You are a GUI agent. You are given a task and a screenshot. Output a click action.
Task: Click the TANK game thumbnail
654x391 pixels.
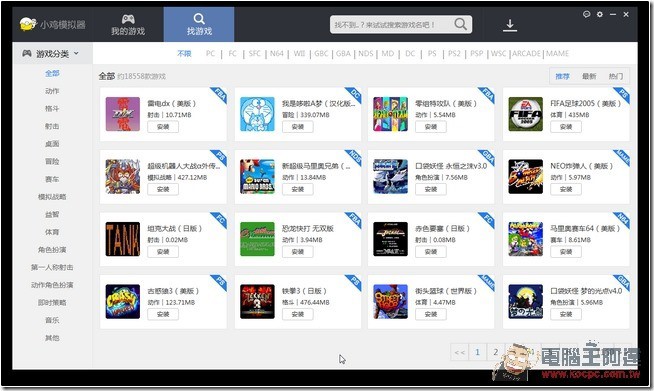coord(123,239)
